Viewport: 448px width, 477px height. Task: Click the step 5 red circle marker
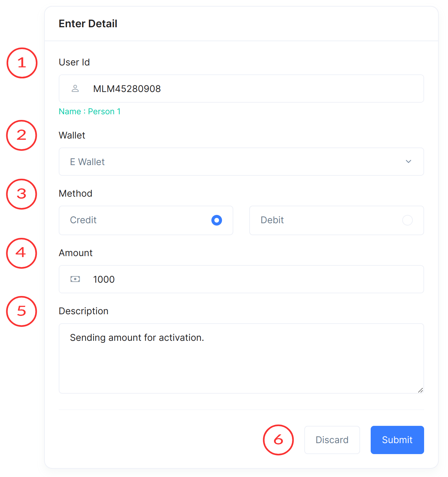(22, 311)
